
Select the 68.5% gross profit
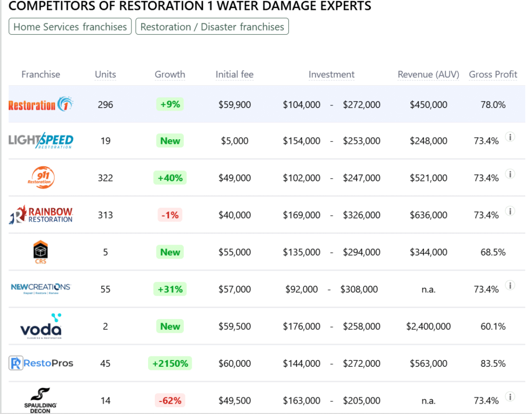493,252
